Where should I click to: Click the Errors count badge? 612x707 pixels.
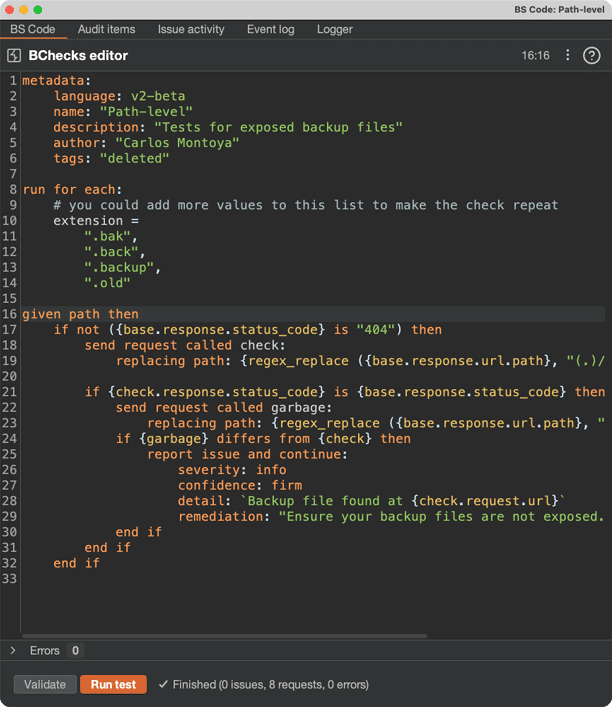75,651
